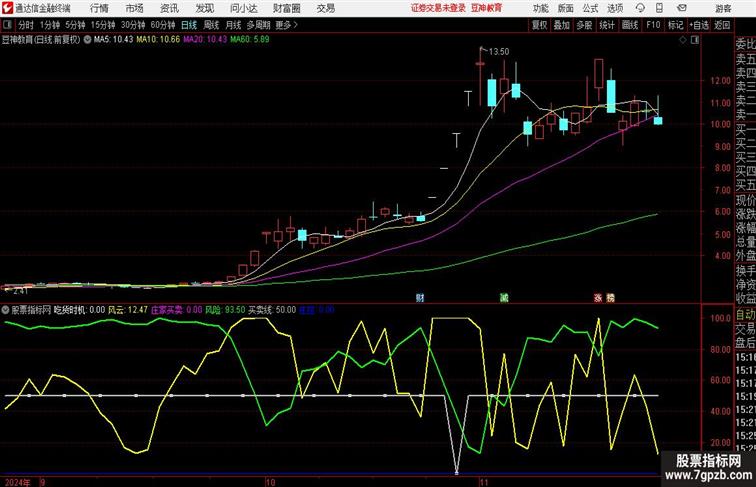Click the 现价 label in quote panel
756x487 pixels.
coord(745,200)
